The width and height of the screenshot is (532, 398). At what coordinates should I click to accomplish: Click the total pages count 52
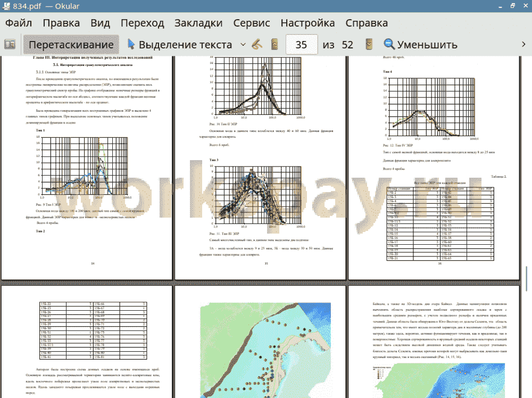coord(347,45)
